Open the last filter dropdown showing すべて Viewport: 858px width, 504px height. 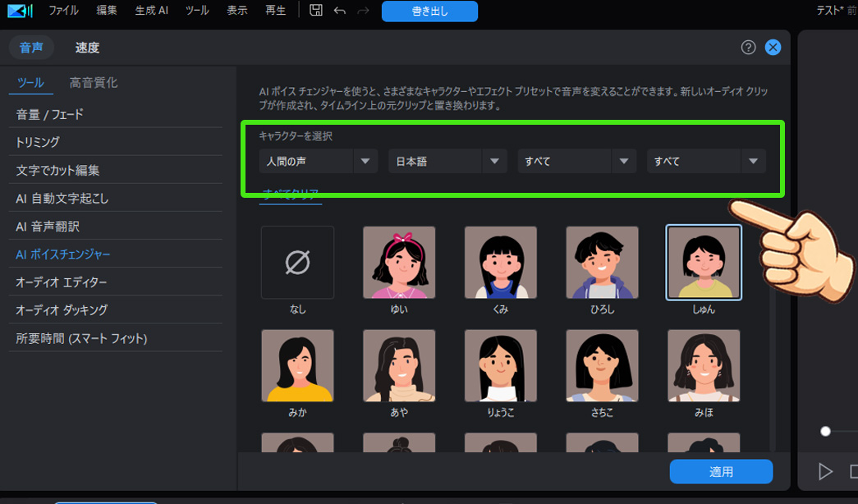click(706, 162)
